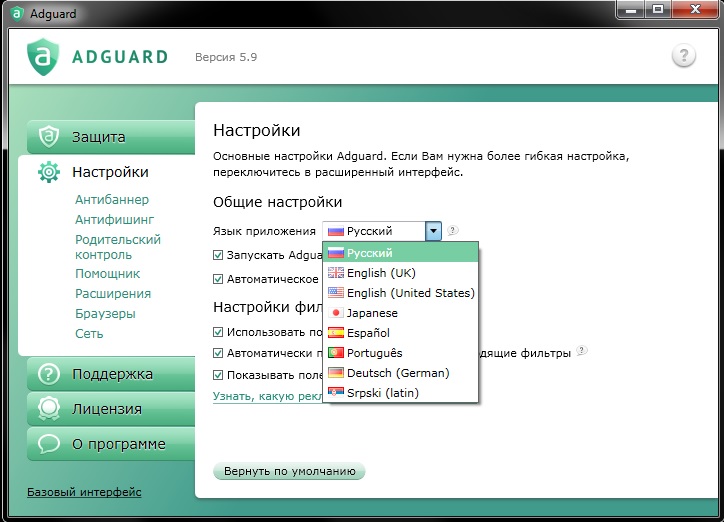Toggle the Показывать поле checkbox
724x522 pixels.
click(218, 375)
